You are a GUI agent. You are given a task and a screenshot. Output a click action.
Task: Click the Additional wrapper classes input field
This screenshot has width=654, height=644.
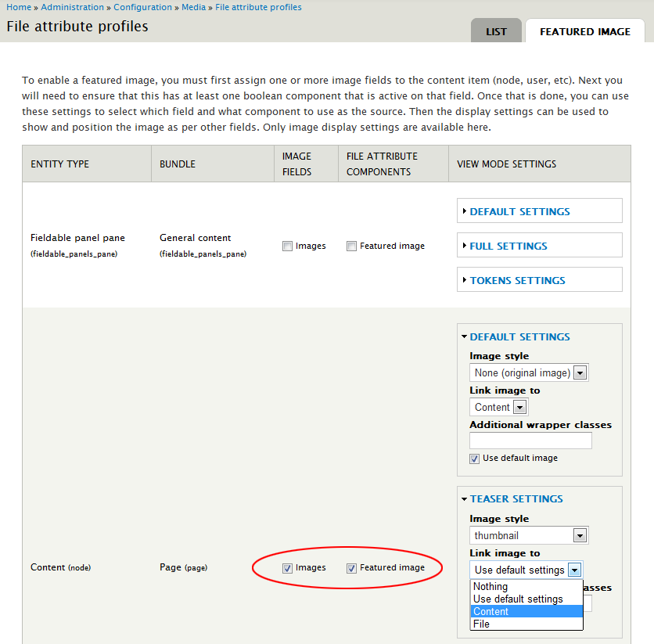coord(530,440)
